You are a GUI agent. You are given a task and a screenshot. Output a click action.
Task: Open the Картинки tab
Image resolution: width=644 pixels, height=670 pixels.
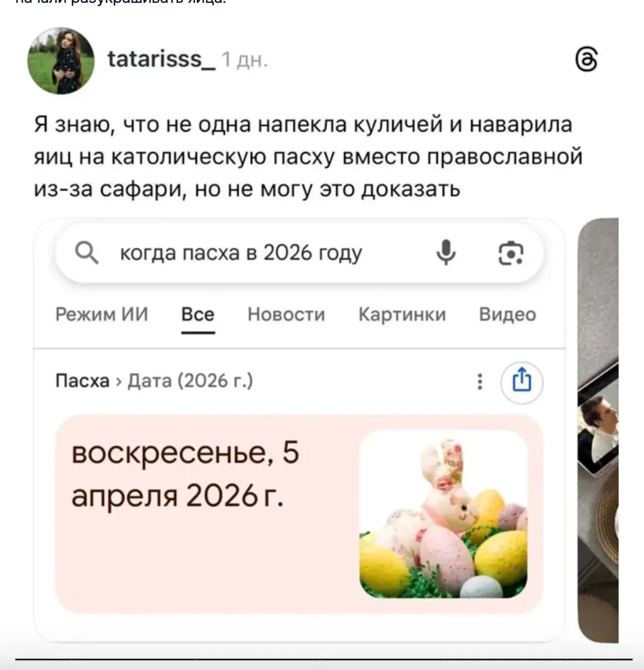coord(402,315)
